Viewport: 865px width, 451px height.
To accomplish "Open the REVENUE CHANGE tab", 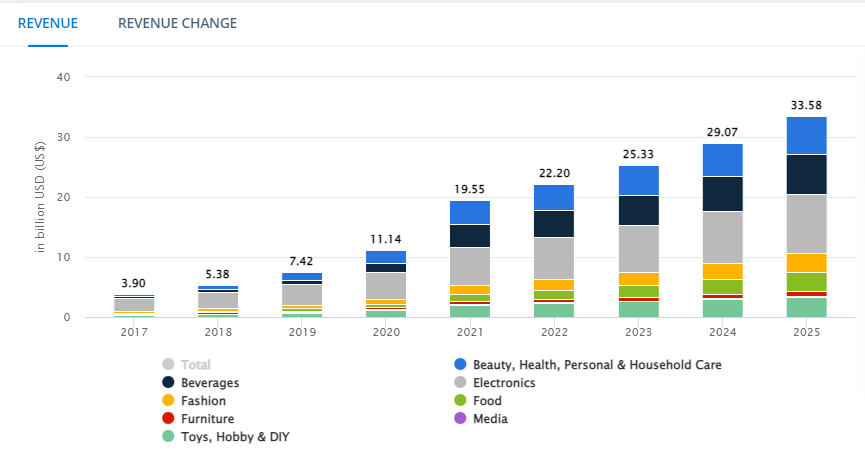I will coord(178,23).
